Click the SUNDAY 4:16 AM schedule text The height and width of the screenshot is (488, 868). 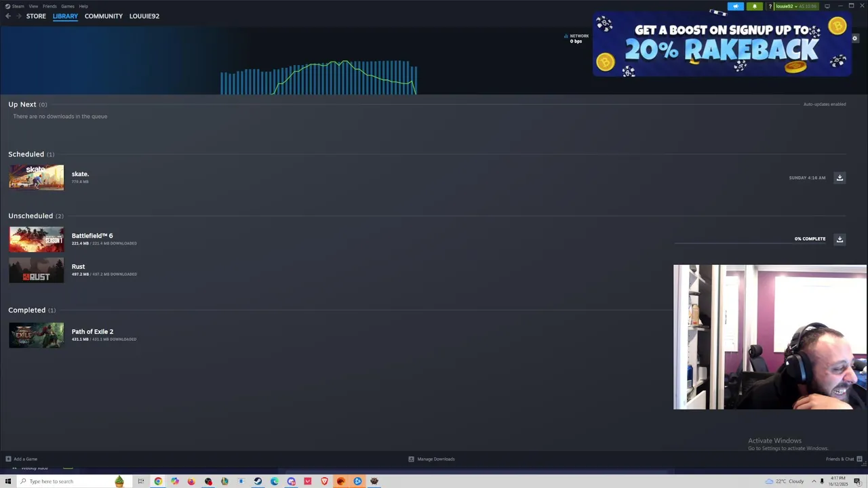pos(807,178)
